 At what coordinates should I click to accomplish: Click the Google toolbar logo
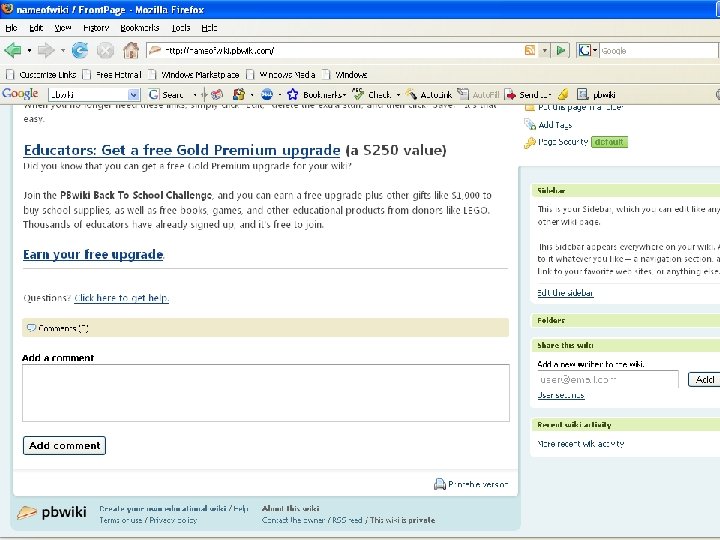(x=20, y=94)
